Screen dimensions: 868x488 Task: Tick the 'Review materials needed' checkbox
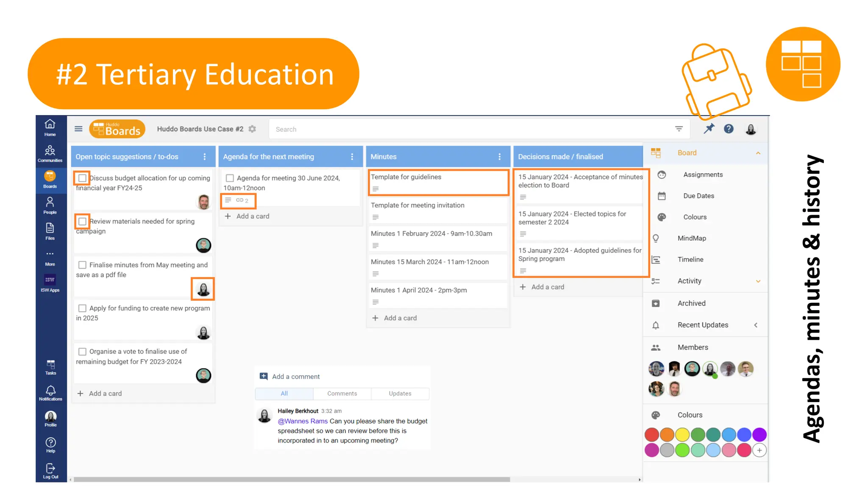coord(82,221)
